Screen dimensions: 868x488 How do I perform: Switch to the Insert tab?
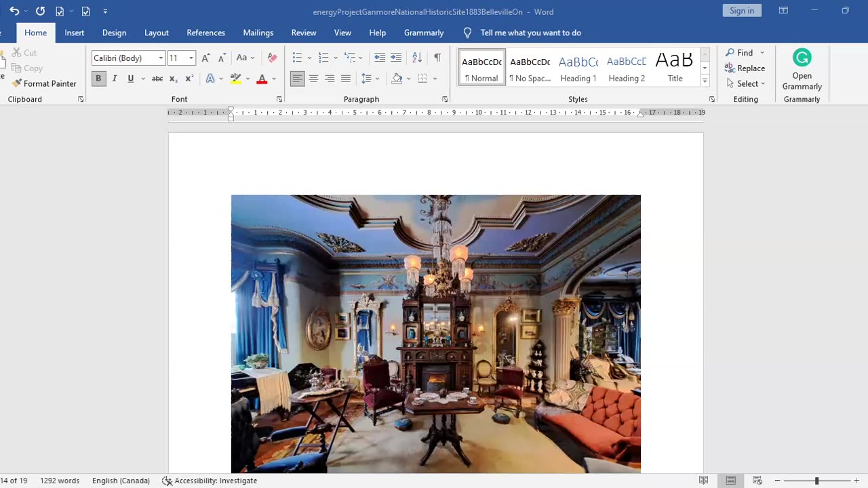click(x=75, y=33)
